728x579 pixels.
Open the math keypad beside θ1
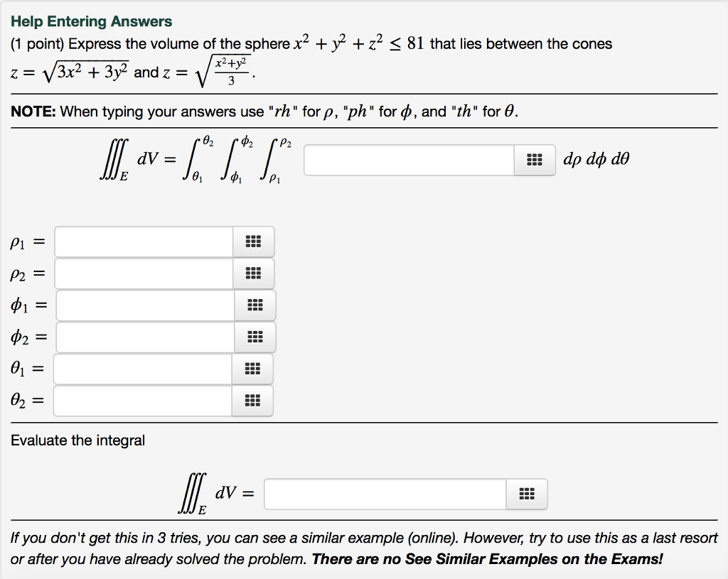click(x=254, y=369)
